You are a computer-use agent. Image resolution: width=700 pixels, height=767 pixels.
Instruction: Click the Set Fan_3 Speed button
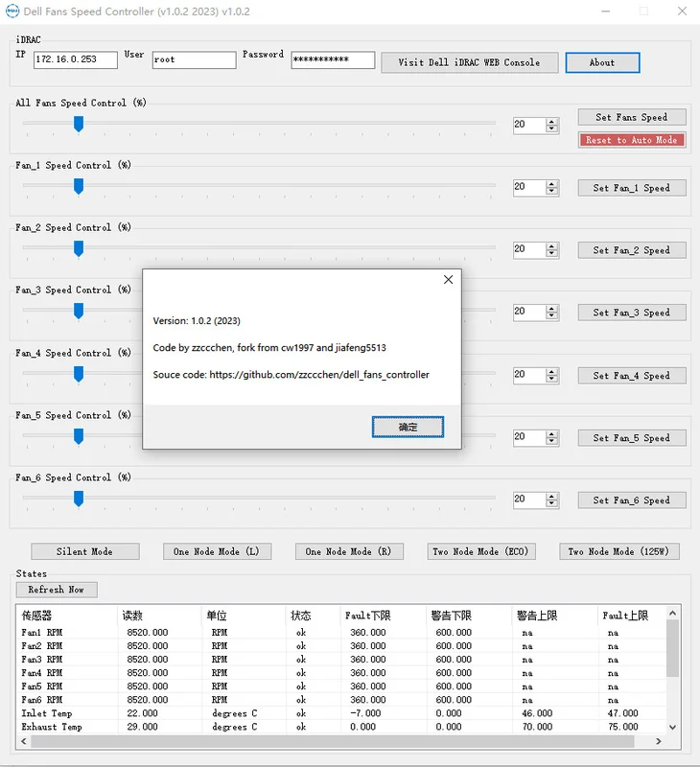click(632, 313)
